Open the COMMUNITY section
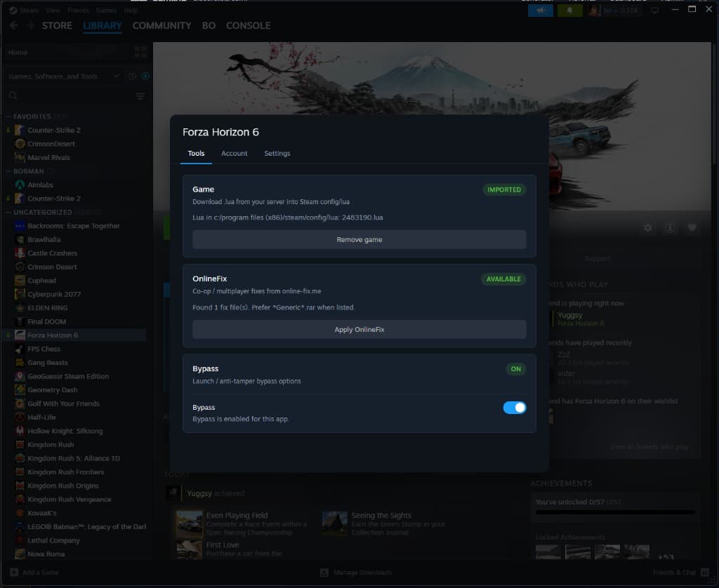Image resolution: width=719 pixels, height=588 pixels. tap(161, 26)
